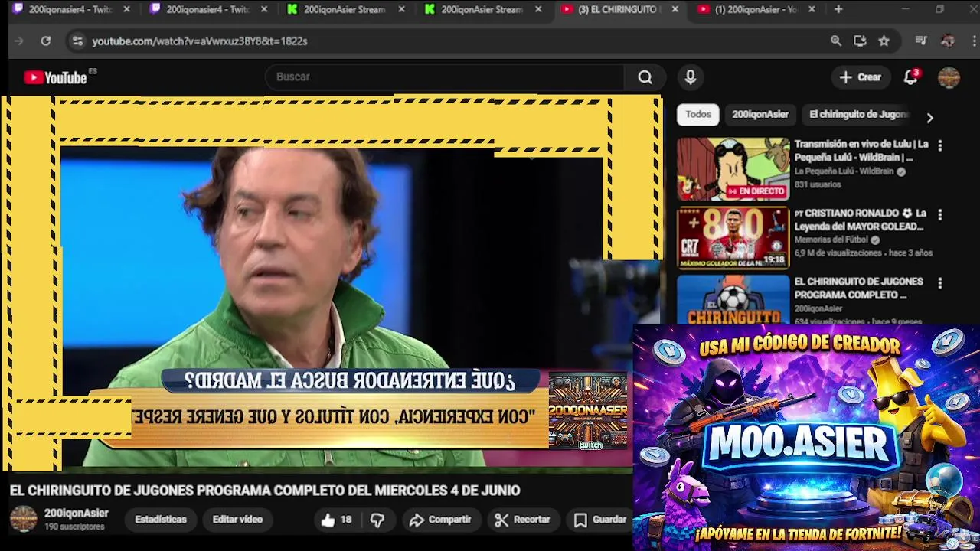Click the main video player
Image resolution: width=980 pixels, height=551 pixels.
331,283
